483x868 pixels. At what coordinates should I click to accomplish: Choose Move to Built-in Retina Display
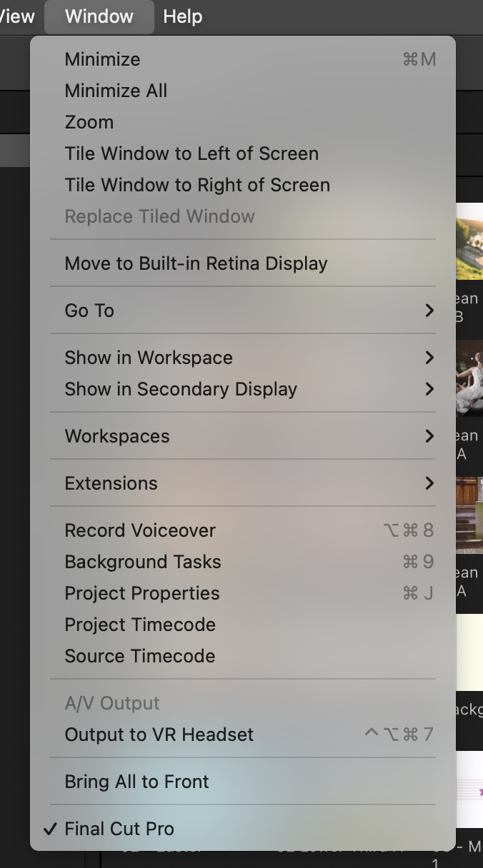click(x=196, y=263)
